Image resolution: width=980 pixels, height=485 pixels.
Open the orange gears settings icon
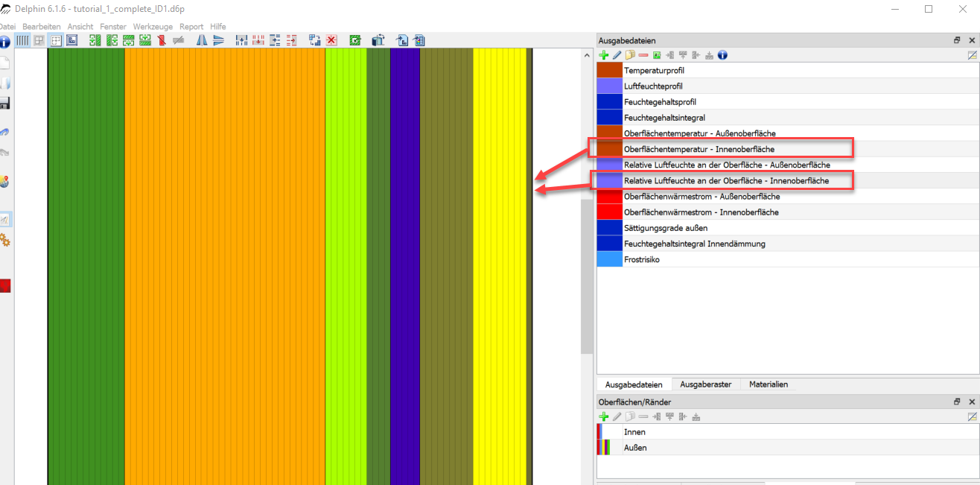pos(4,240)
